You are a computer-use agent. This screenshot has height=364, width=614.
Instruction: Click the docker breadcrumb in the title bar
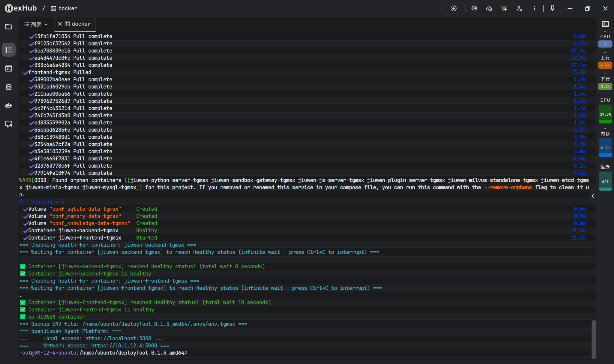click(64, 8)
